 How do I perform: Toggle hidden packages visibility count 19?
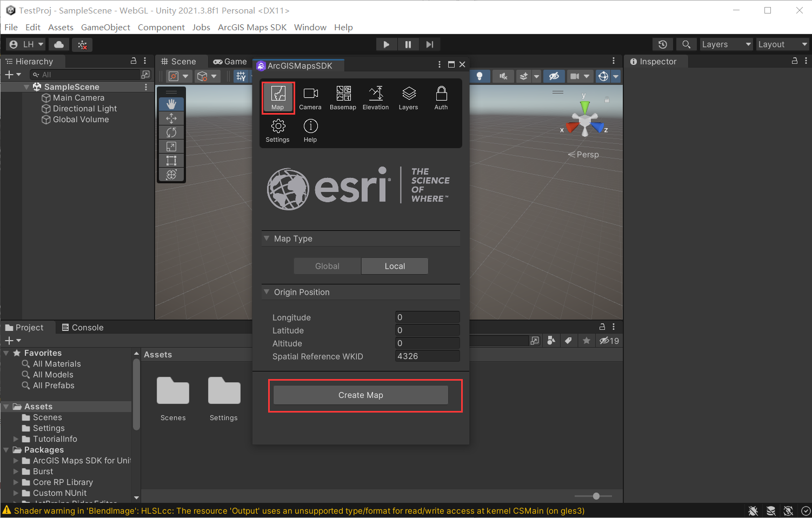609,341
